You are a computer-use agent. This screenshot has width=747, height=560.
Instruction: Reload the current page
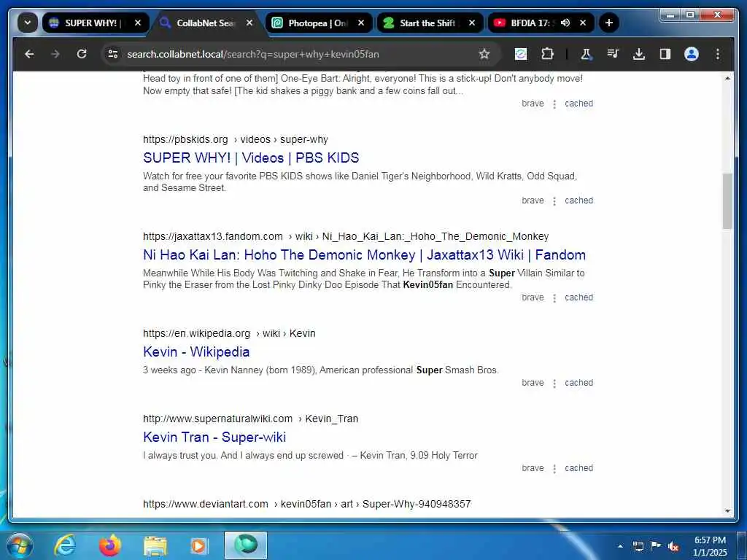click(x=82, y=54)
